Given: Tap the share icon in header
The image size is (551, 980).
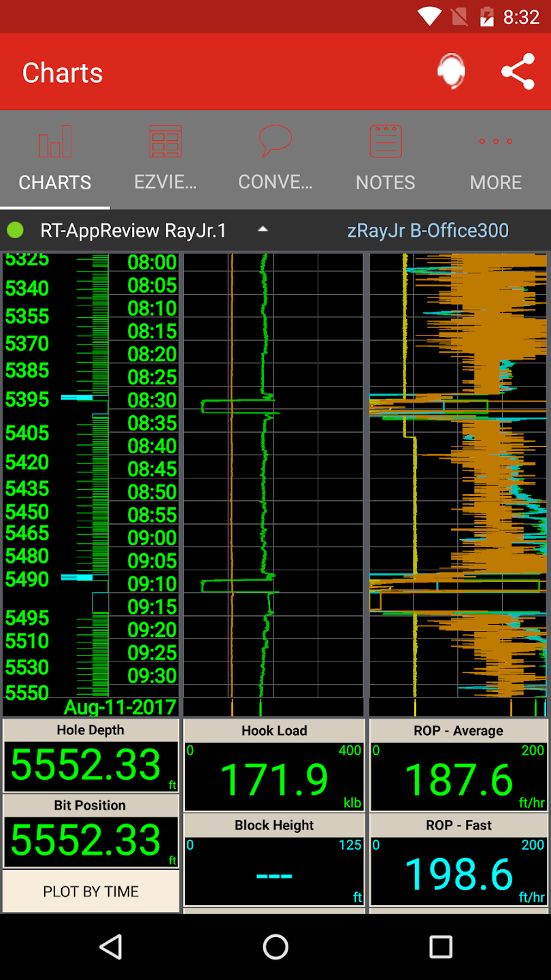Looking at the screenshot, I should [x=518, y=72].
